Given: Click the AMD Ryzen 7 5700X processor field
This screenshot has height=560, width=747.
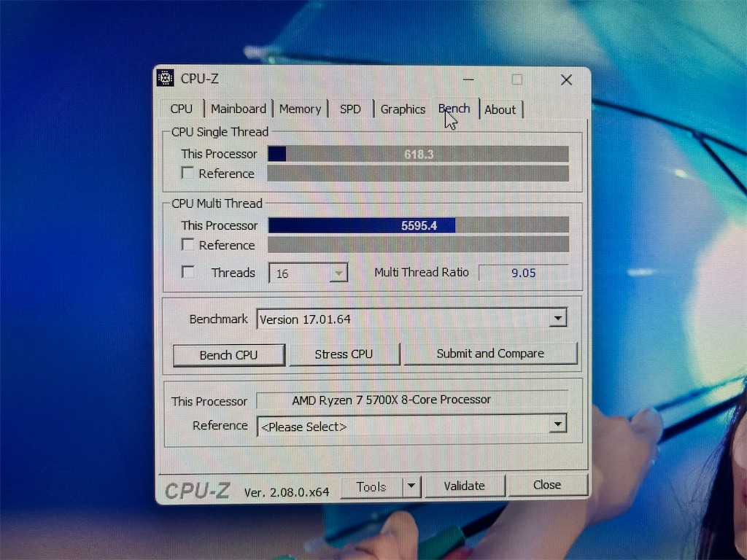Looking at the screenshot, I should click(x=413, y=400).
